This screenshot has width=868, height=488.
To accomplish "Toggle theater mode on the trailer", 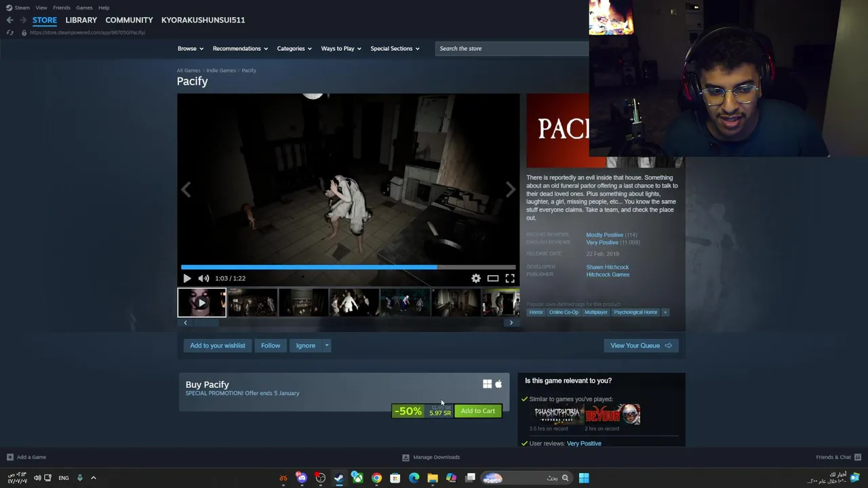I will point(493,278).
